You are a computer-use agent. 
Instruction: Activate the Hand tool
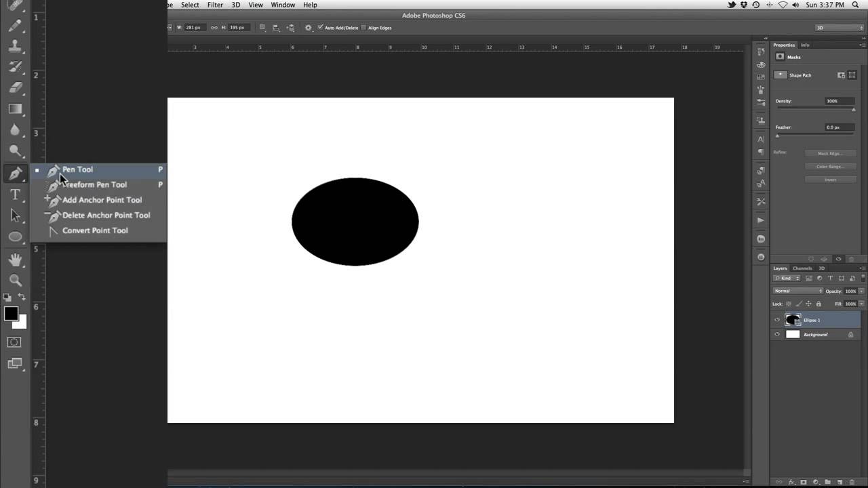15,260
